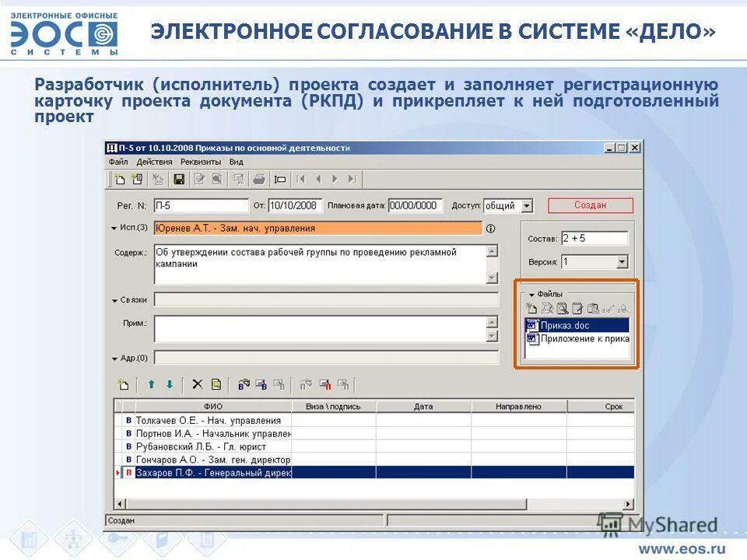Click the add new row icon above visa table
This screenshot has width=747, height=560.
click(124, 384)
